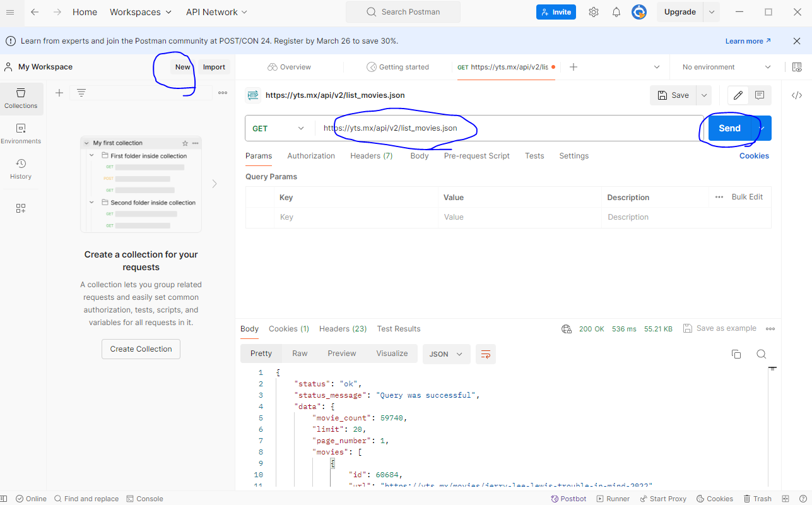Open Trash from the status bar
This screenshot has height=505, width=812.
click(757, 499)
